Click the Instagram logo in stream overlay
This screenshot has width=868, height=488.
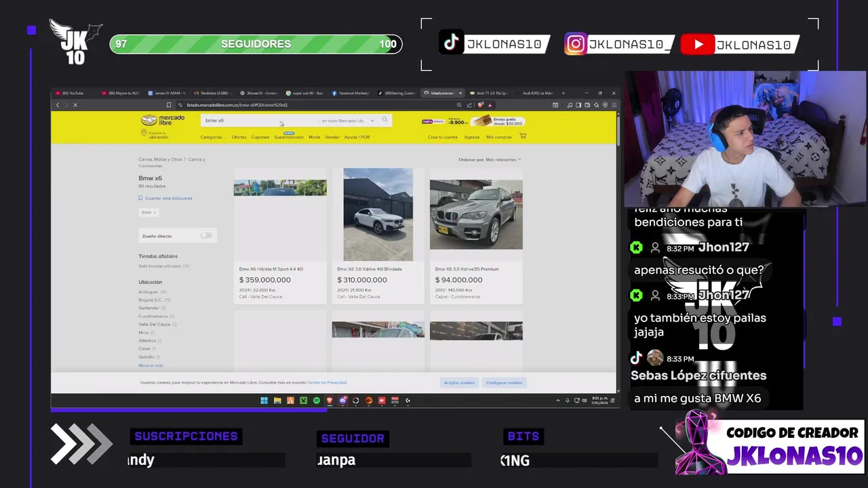576,44
